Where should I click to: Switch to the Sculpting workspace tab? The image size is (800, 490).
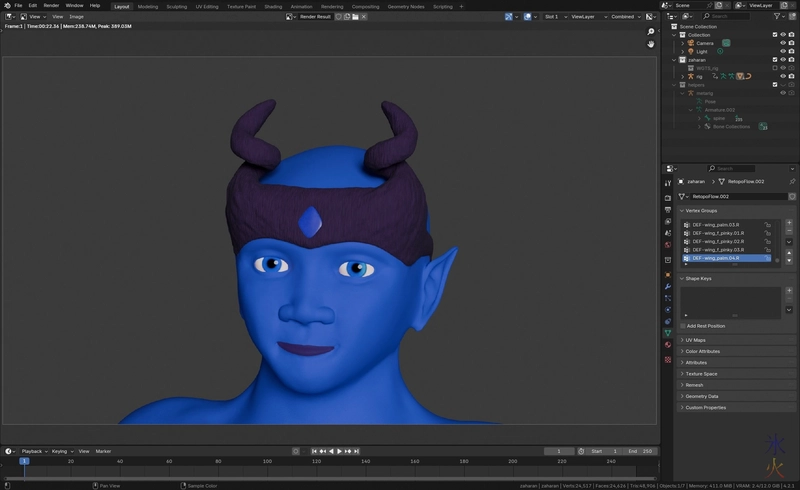click(176, 6)
